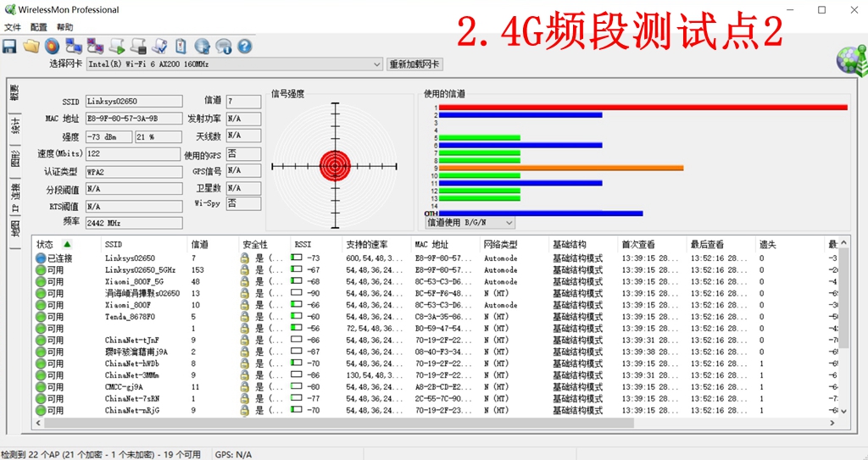
Task: Open the 文件 menu
Action: 12,27
